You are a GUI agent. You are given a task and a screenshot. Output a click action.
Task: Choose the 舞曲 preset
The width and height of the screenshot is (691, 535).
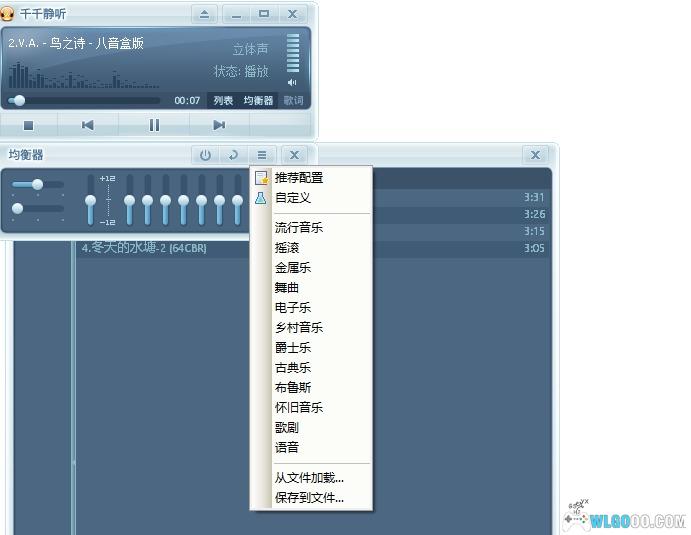click(311, 288)
